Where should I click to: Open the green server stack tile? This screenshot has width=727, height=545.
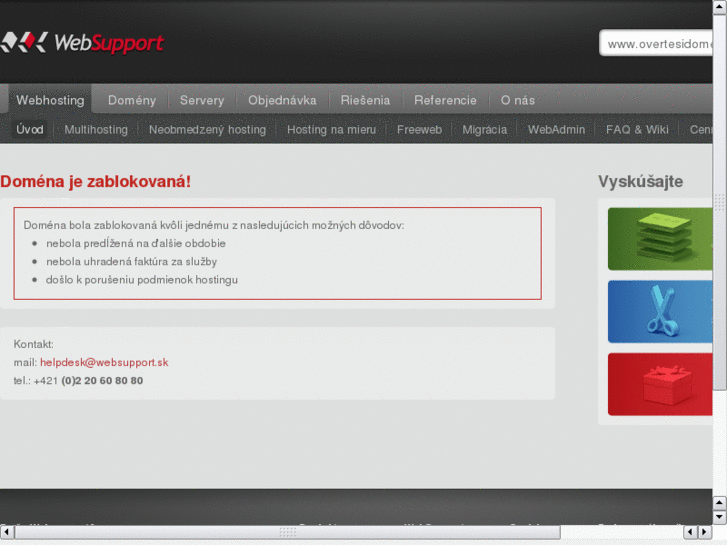pyautogui.click(x=660, y=239)
